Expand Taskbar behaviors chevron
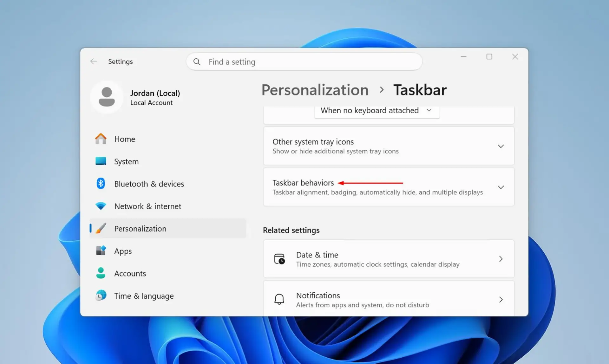The width and height of the screenshot is (609, 364). point(501,187)
